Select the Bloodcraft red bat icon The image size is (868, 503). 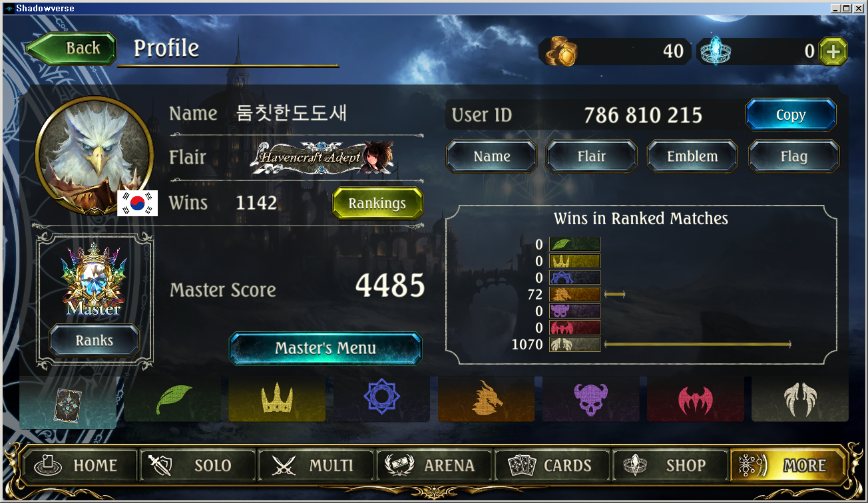(x=695, y=399)
